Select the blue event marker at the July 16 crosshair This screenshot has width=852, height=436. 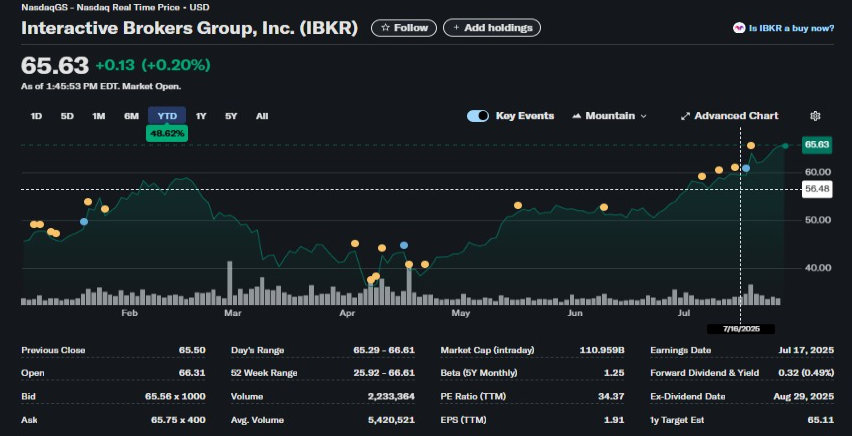point(746,169)
